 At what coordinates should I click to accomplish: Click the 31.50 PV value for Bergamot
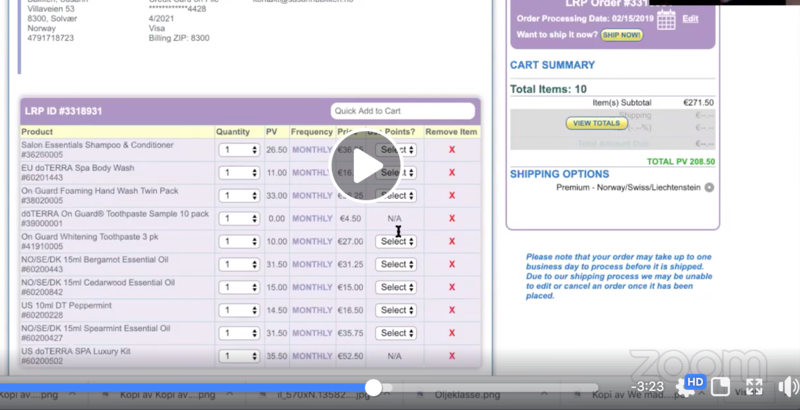277,264
